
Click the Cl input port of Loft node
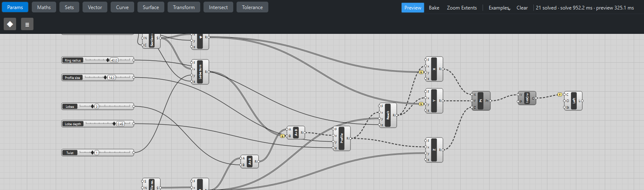pyautogui.click(x=564, y=101)
